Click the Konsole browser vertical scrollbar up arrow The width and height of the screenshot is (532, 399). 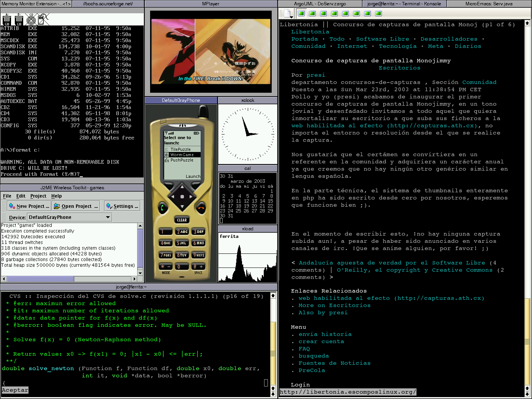[527, 23]
